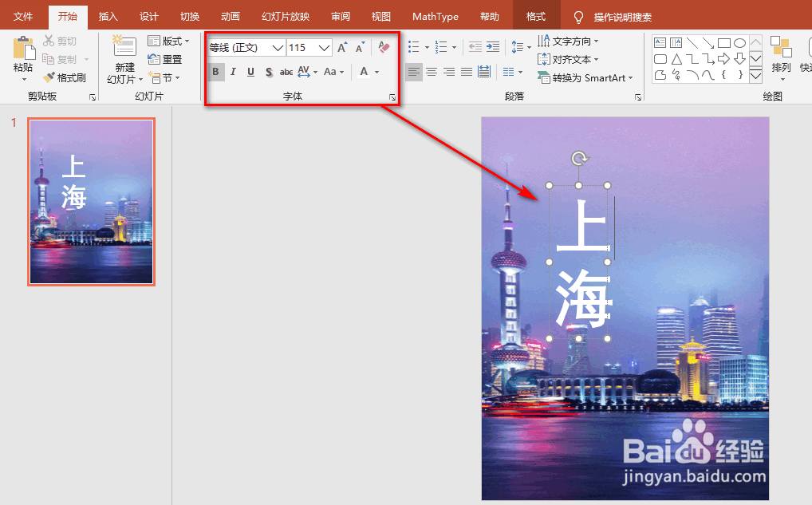This screenshot has height=505, width=812.
Task: Open the 幻灯片放映 tab
Action: click(x=285, y=15)
